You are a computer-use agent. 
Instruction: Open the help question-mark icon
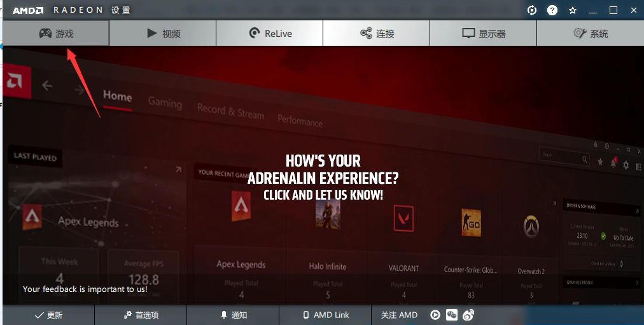point(552,10)
